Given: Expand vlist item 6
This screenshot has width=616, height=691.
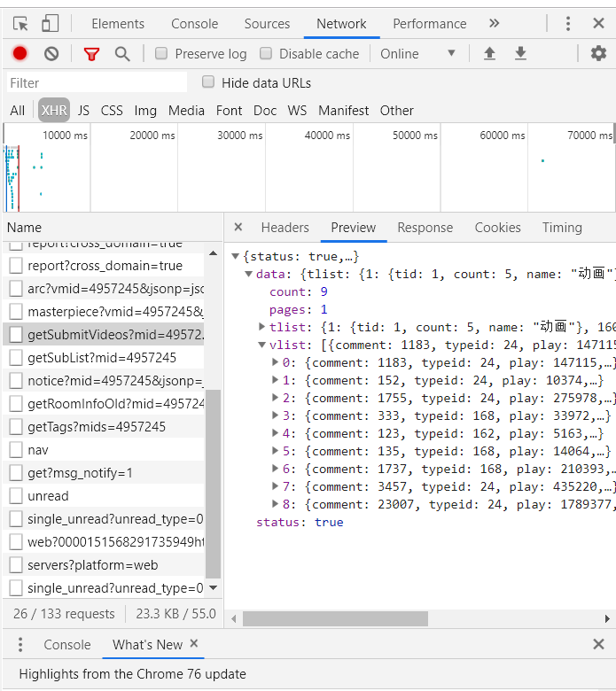Looking at the screenshot, I should [275, 468].
